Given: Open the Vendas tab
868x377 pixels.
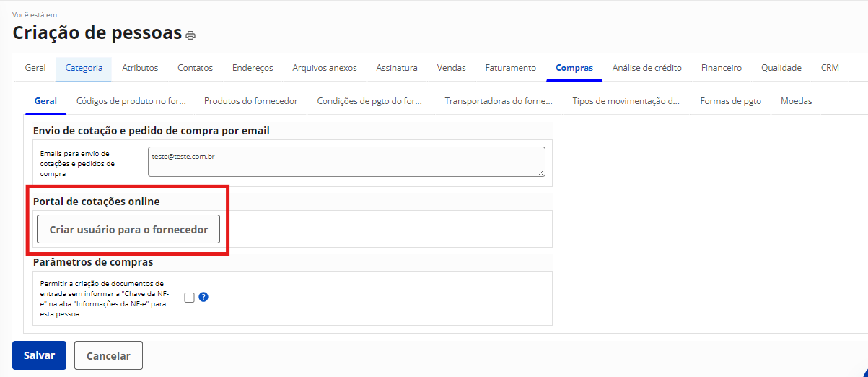Looking at the screenshot, I should (451, 68).
